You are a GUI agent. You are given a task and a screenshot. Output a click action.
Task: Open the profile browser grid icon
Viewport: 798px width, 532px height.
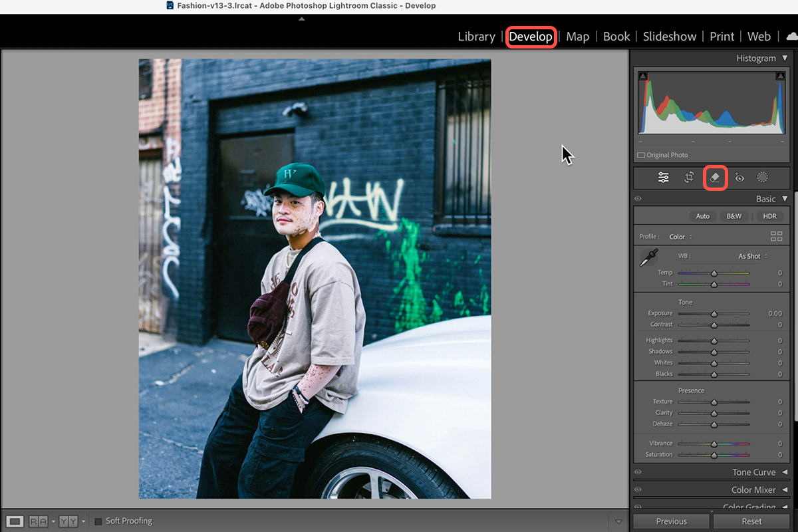point(776,236)
